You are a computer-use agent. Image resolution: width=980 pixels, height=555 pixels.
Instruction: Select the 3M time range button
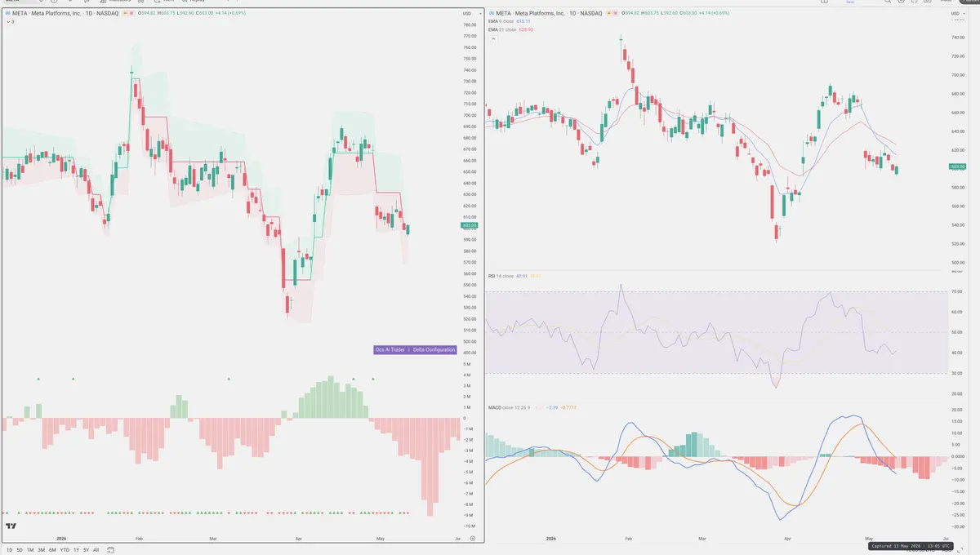coord(41,549)
